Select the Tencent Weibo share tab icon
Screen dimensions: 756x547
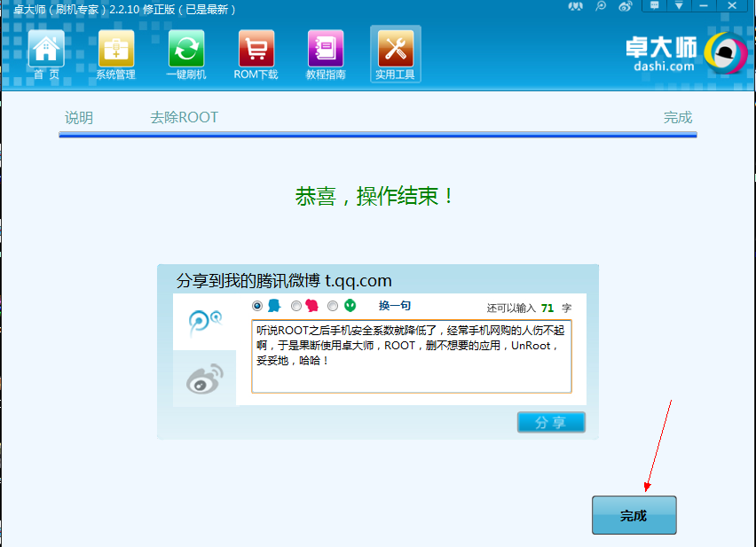(204, 322)
